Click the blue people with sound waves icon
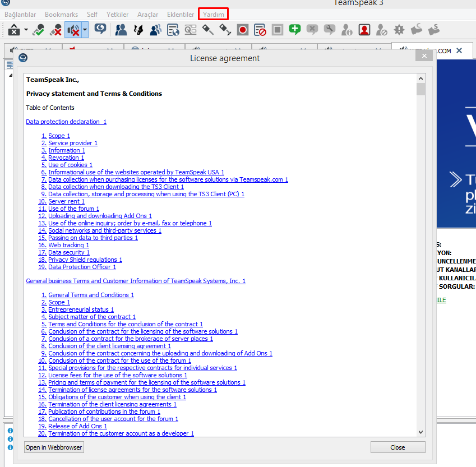Screen dimensions: 476x467 click(156, 30)
